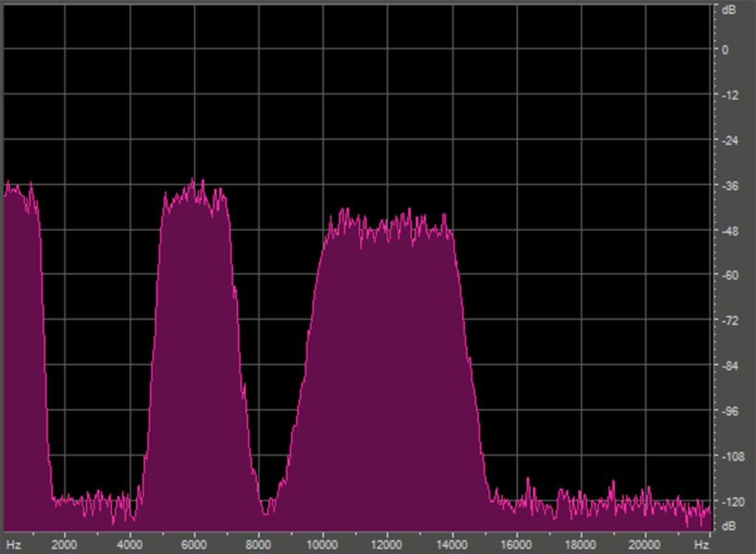Image resolution: width=756 pixels, height=554 pixels.
Task: Click the 20000 Hz frequency axis label
Action: (x=645, y=545)
